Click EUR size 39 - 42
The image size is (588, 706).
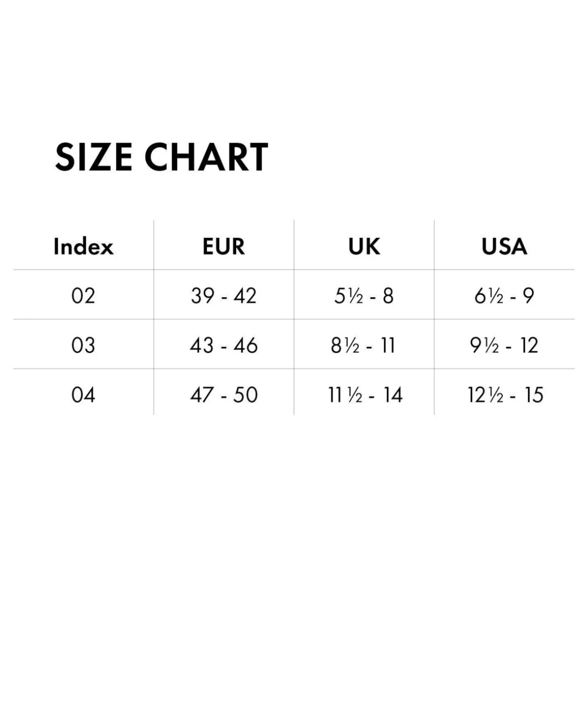click(224, 296)
